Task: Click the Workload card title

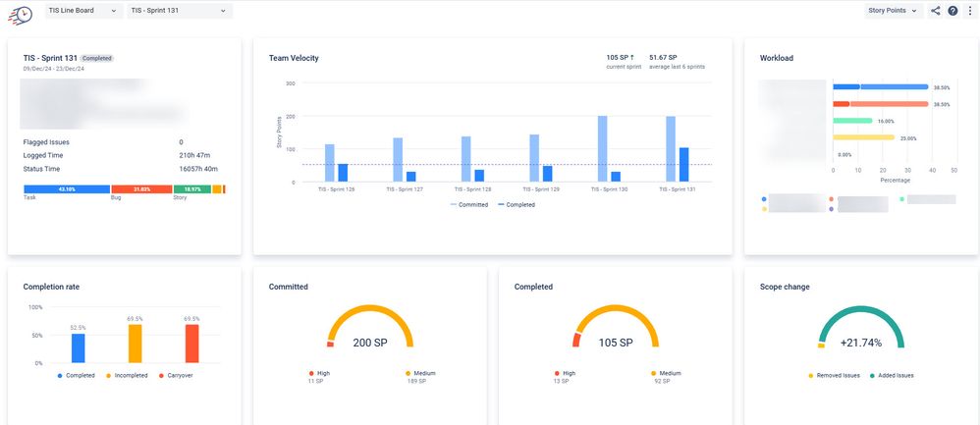Action: tap(777, 58)
